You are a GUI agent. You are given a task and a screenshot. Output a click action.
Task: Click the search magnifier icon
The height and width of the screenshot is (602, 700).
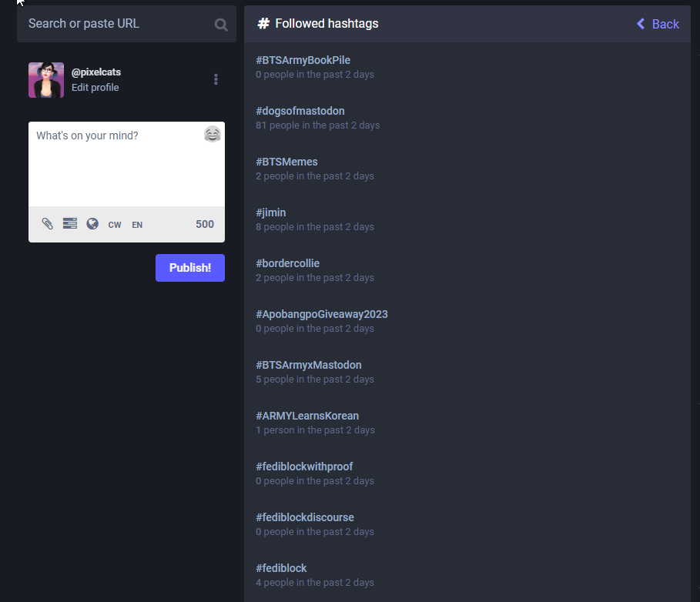tap(221, 25)
